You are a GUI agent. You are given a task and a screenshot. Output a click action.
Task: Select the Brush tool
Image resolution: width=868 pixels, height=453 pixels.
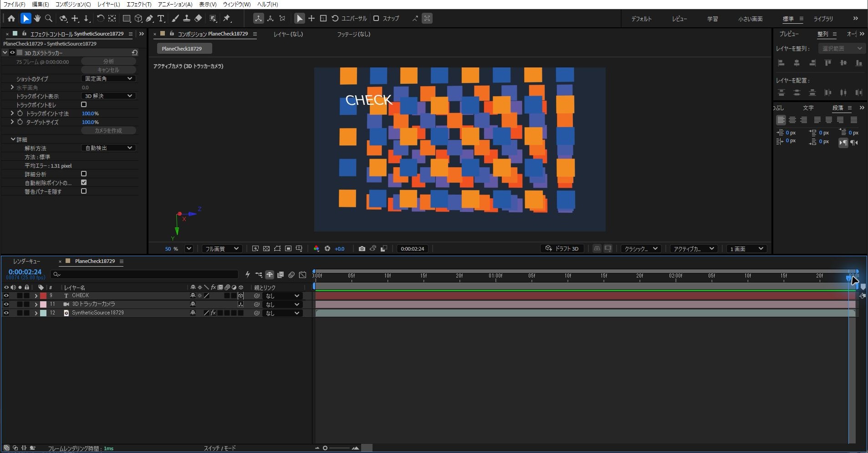(x=175, y=19)
